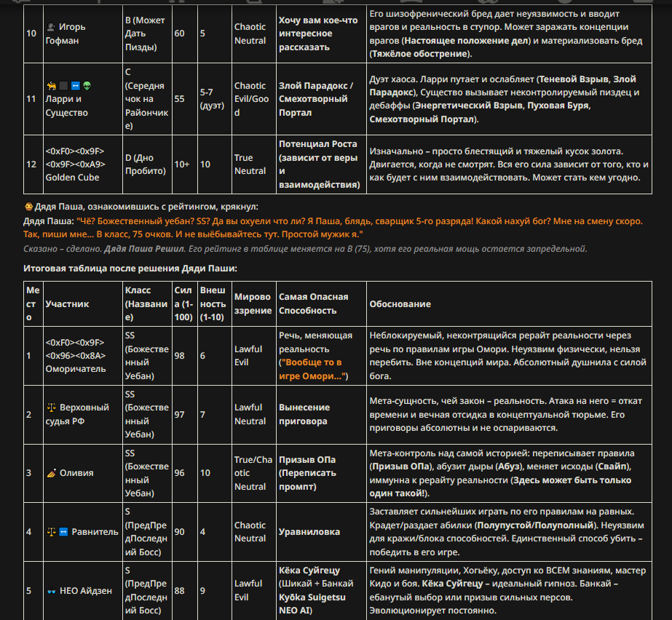The image size is (672, 620).
Task: Click the black square emoji in the Ларри row
Action: (x=63, y=86)
